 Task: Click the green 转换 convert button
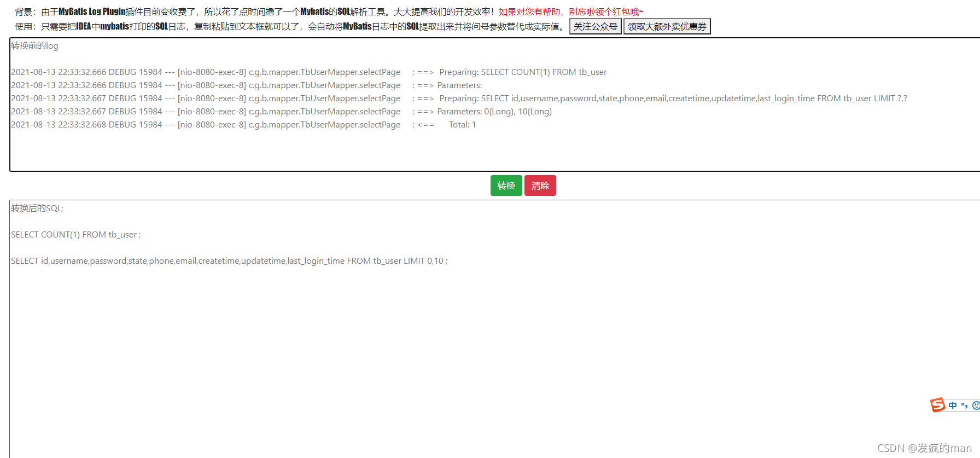click(506, 185)
